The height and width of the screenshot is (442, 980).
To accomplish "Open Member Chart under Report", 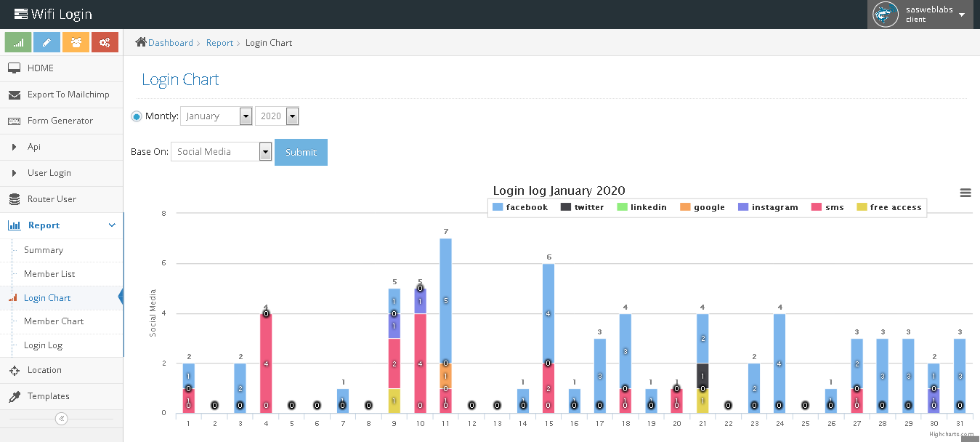I will 54,321.
